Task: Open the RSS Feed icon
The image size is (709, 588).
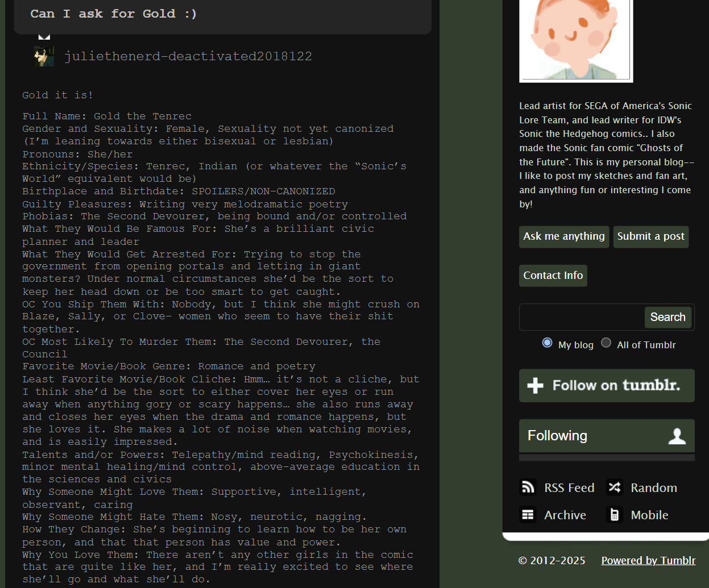Action: [528, 487]
